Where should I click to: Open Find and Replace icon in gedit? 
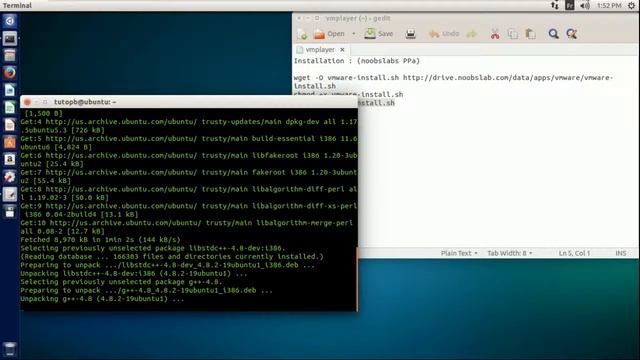[x=571, y=34]
